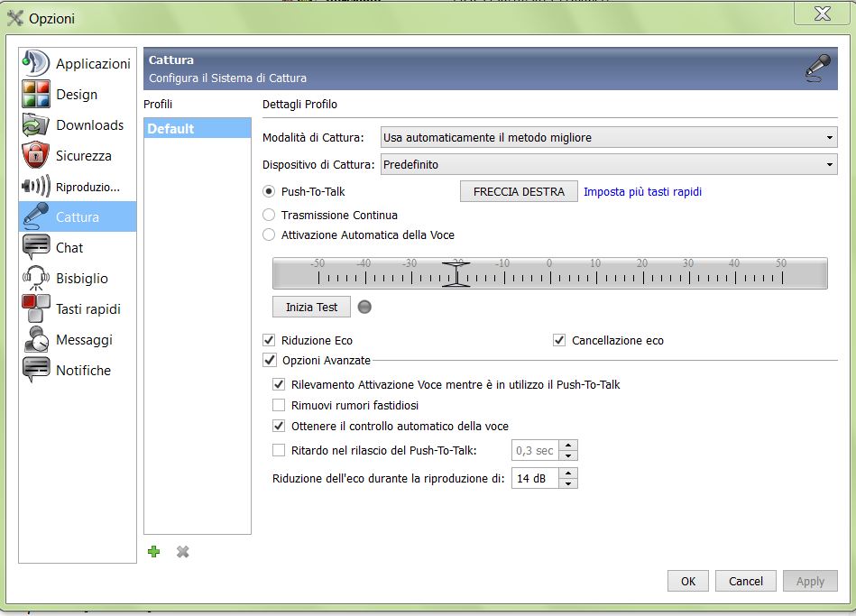Click voice activation level slider handle
This screenshot has height=616, width=856.
(457, 273)
